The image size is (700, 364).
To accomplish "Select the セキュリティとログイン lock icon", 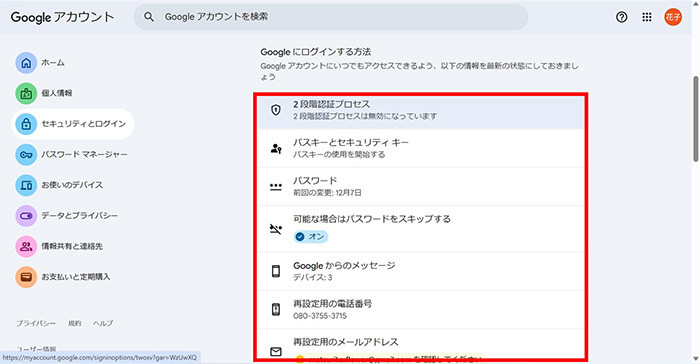I will tap(26, 124).
